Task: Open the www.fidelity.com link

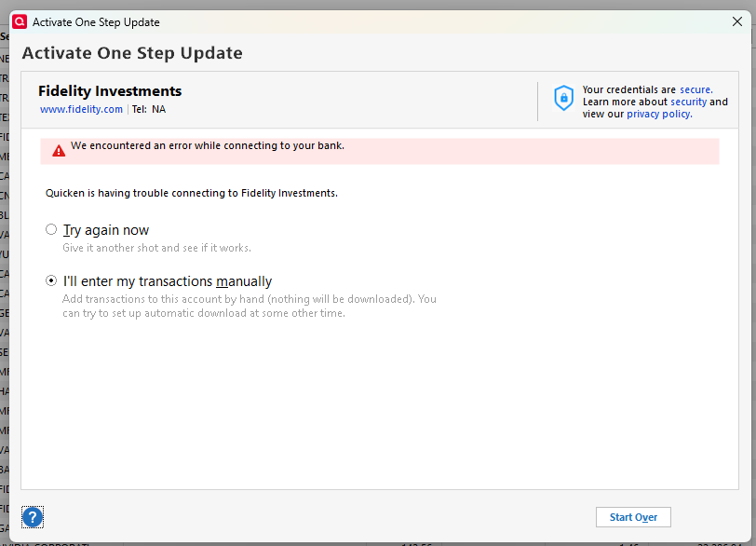Action: click(81, 110)
